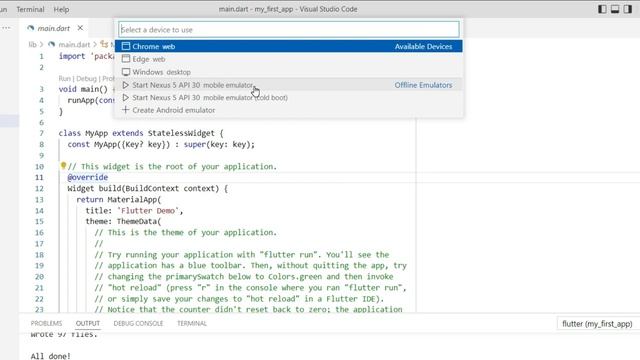Select the Chrome web device
This screenshot has width=640, height=360.
289,46
